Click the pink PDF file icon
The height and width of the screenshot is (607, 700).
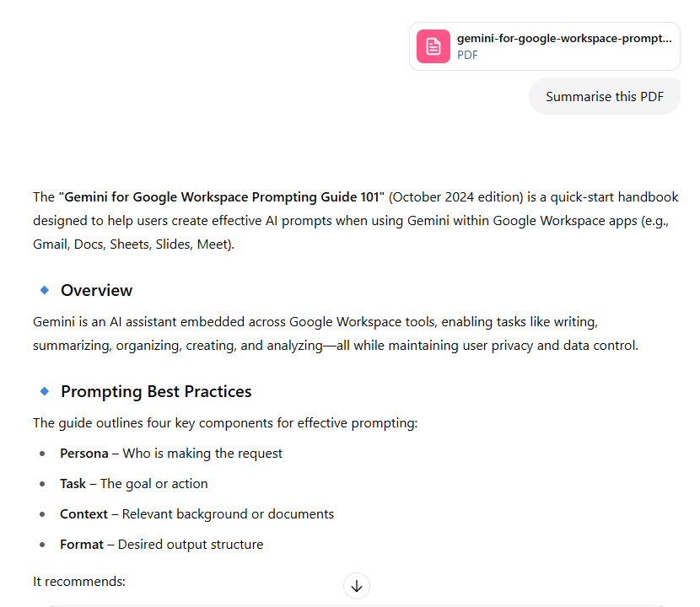coord(433,46)
